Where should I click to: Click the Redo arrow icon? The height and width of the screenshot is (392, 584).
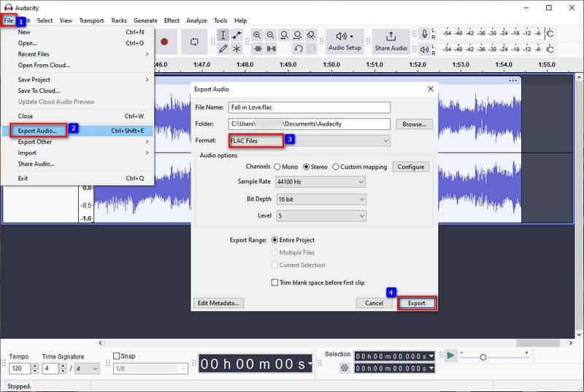[x=312, y=48]
